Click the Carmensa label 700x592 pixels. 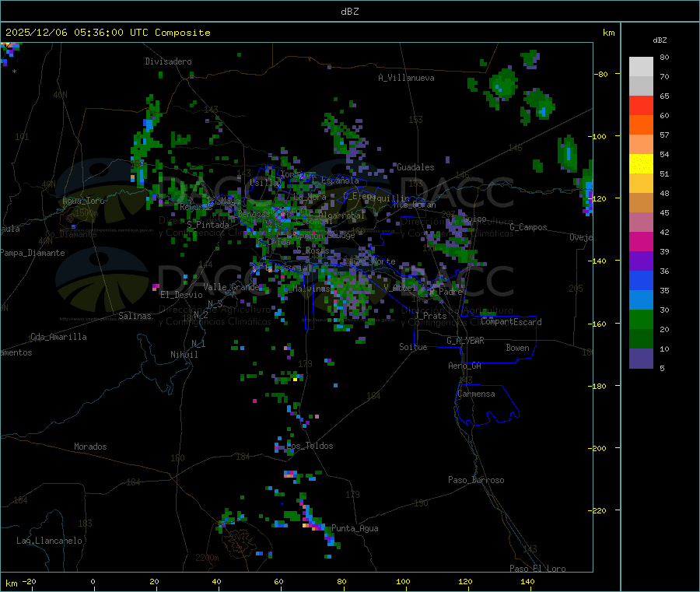tap(476, 394)
